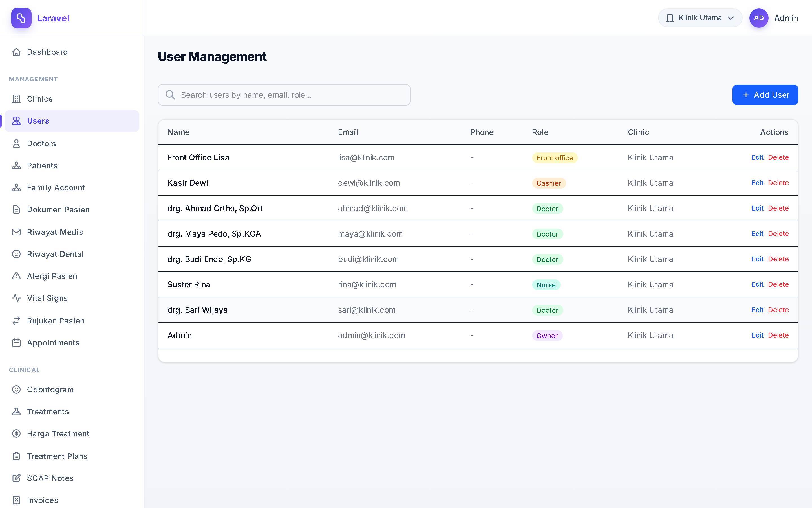Click email admin@klinik.com

click(371, 335)
